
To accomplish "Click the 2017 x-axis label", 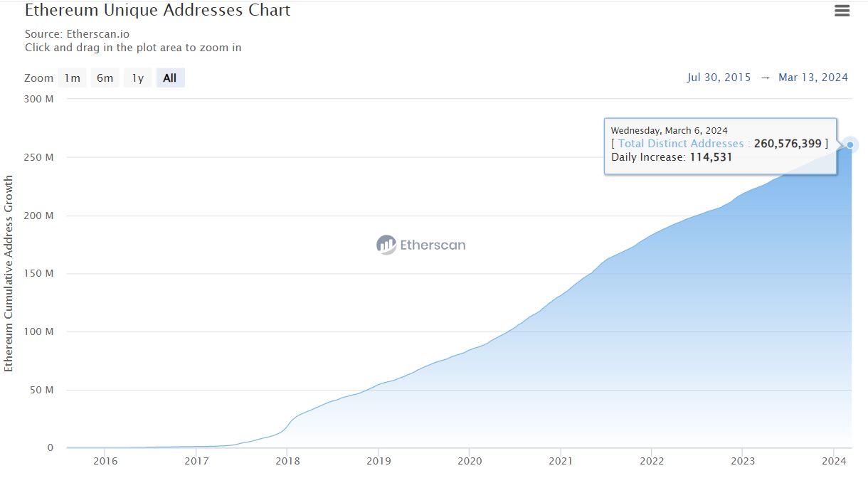I will coord(196,460).
